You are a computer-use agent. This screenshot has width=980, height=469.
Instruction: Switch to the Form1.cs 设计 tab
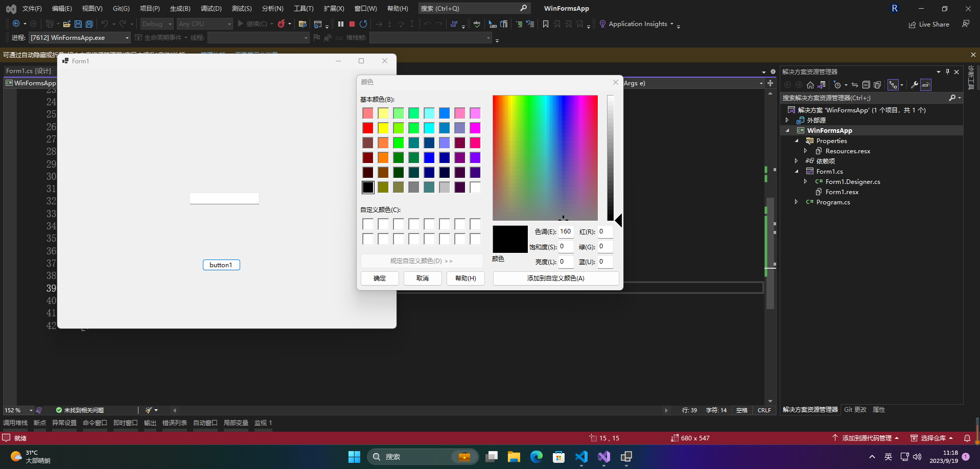click(29, 71)
